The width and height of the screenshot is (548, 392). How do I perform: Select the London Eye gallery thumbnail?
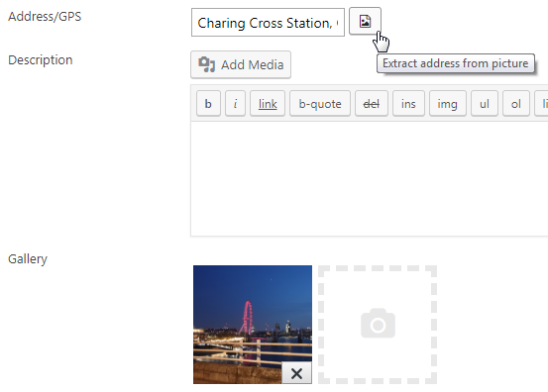(253, 325)
